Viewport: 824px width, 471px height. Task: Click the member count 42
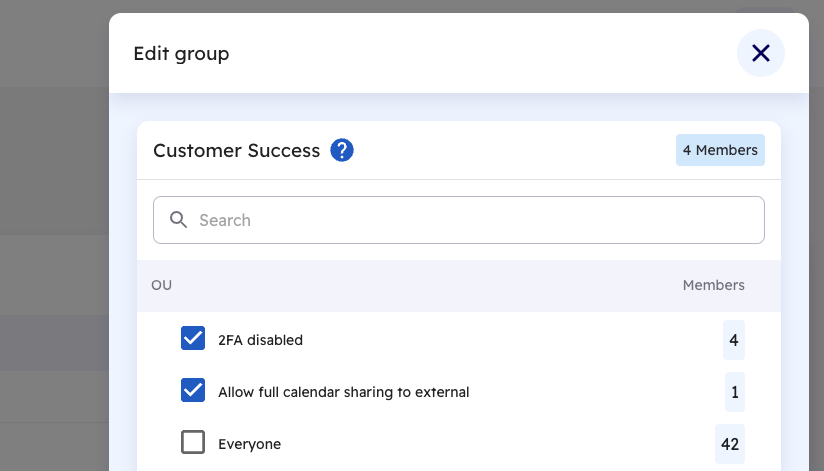tap(730, 444)
